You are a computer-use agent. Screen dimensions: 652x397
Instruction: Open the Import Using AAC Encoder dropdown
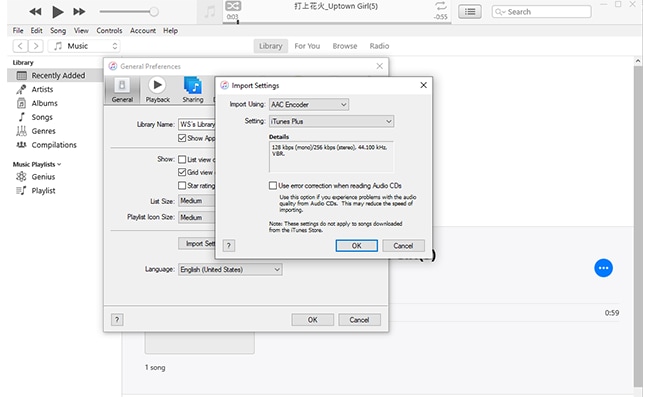click(309, 104)
